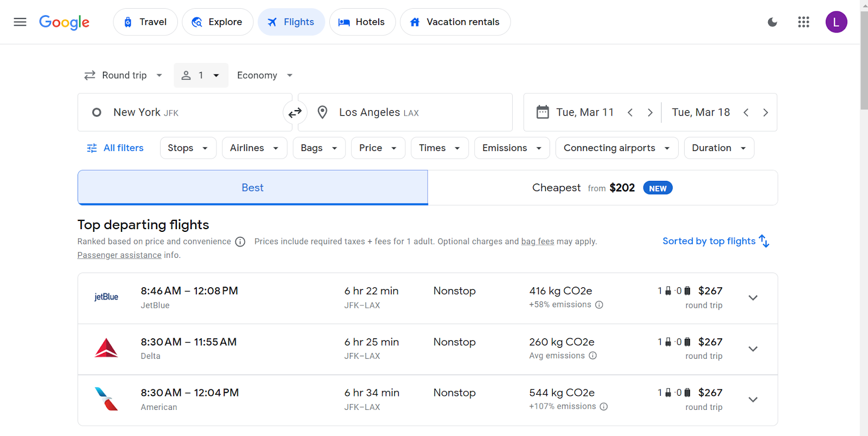
Task: Open the Travel tab
Action: [x=145, y=22]
